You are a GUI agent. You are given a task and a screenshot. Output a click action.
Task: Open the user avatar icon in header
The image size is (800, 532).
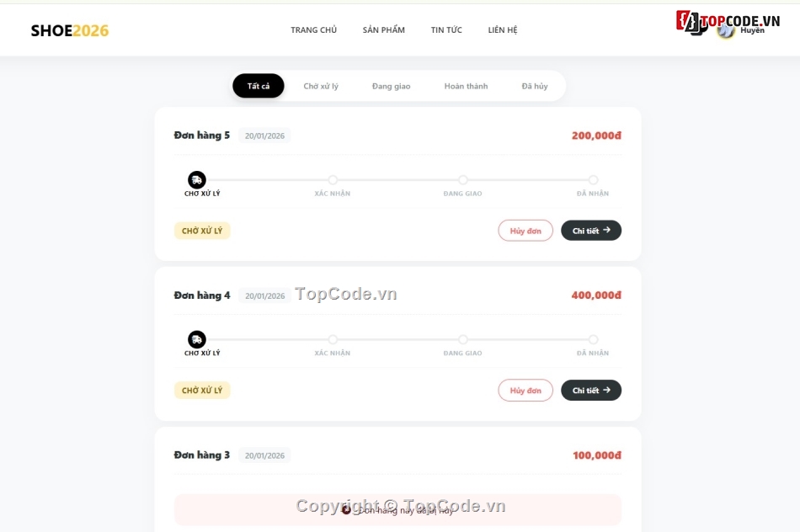click(726, 30)
